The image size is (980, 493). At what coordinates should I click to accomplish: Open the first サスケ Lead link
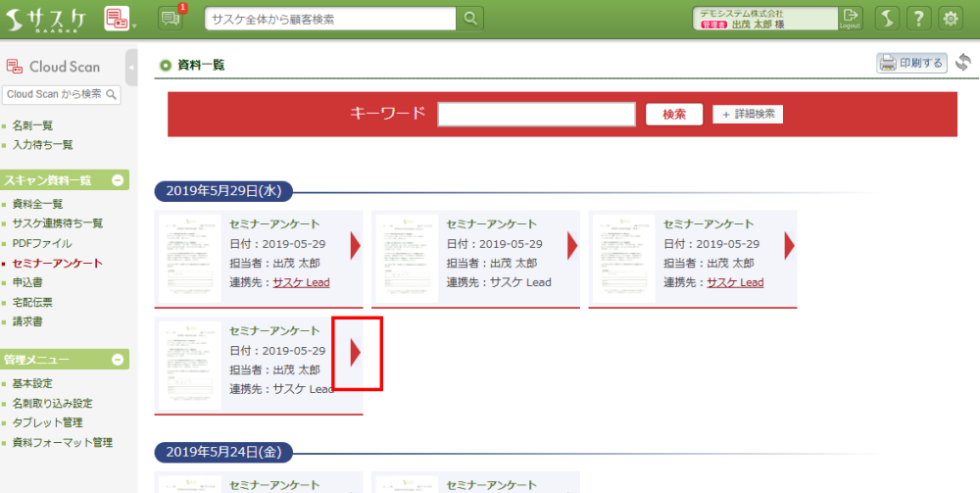[x=301, y=282]
